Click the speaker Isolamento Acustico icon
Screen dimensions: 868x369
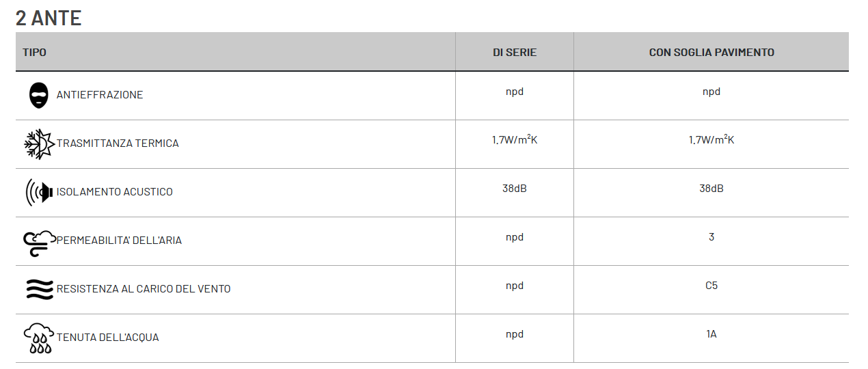pyautogui.click(x=39, y=192)
